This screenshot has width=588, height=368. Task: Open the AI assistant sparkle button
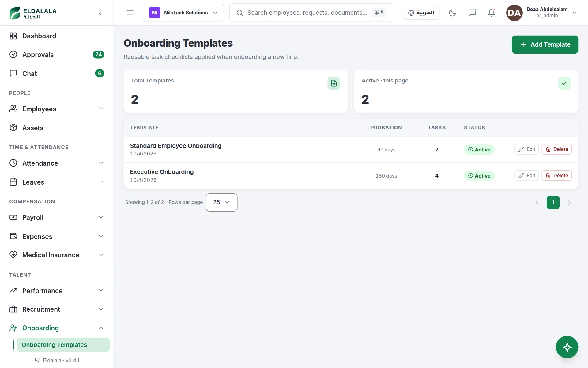coord(567,347)
